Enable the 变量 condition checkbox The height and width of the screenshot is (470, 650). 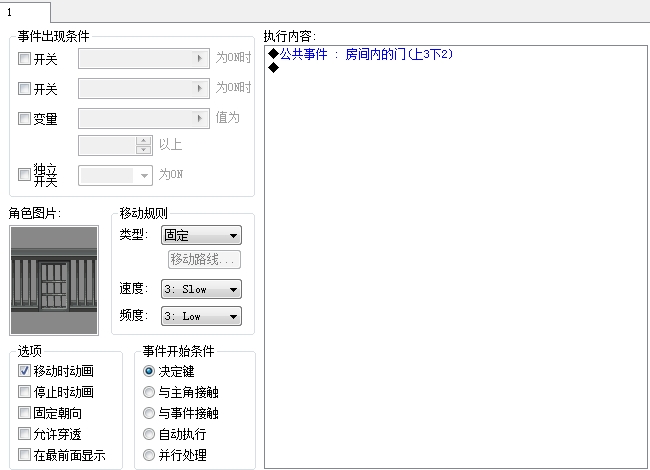[24, 119]
